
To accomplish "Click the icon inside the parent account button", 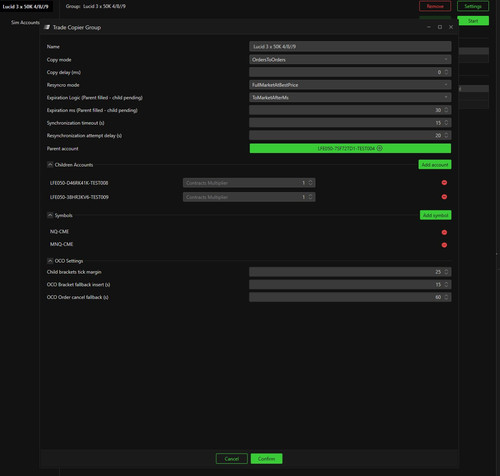I will click(x=379, y=148).
